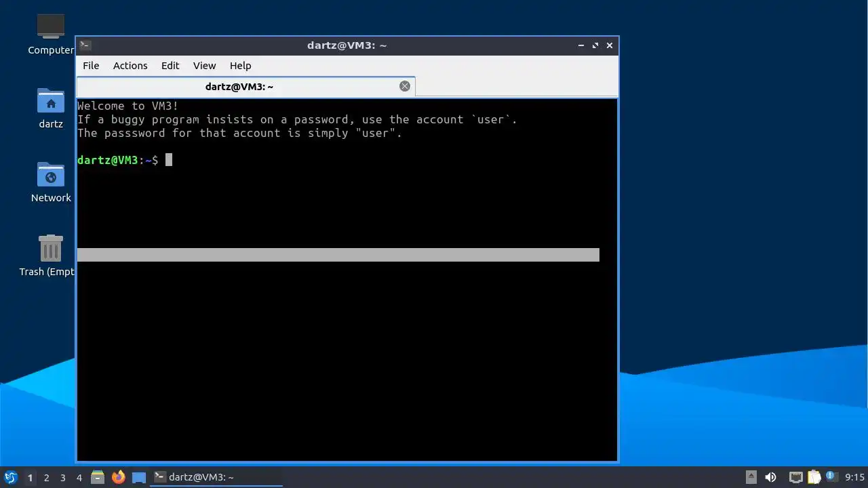
Task: Switch to workspace 1
Action: click(30, 478)
